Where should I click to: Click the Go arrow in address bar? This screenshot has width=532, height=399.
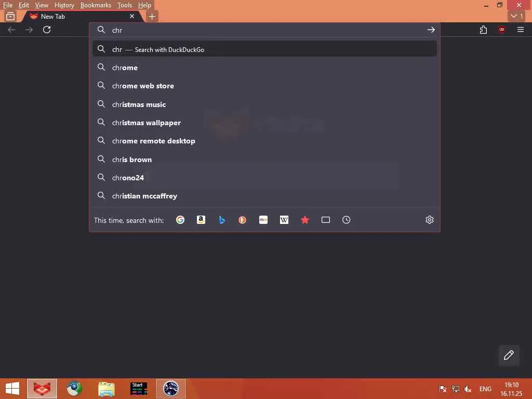coord(431,30)
